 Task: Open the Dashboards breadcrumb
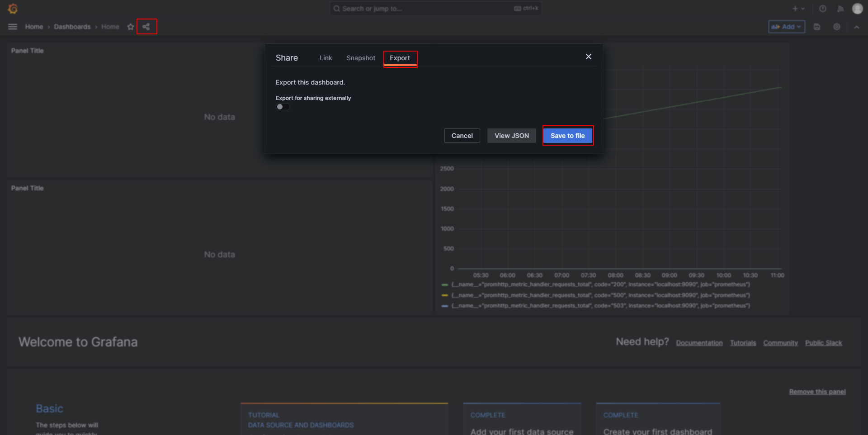tap(72, 27)
